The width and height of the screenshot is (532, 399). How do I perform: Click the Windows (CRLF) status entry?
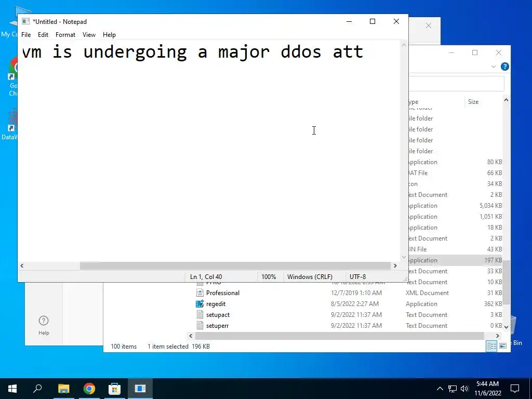click(310, 276)
